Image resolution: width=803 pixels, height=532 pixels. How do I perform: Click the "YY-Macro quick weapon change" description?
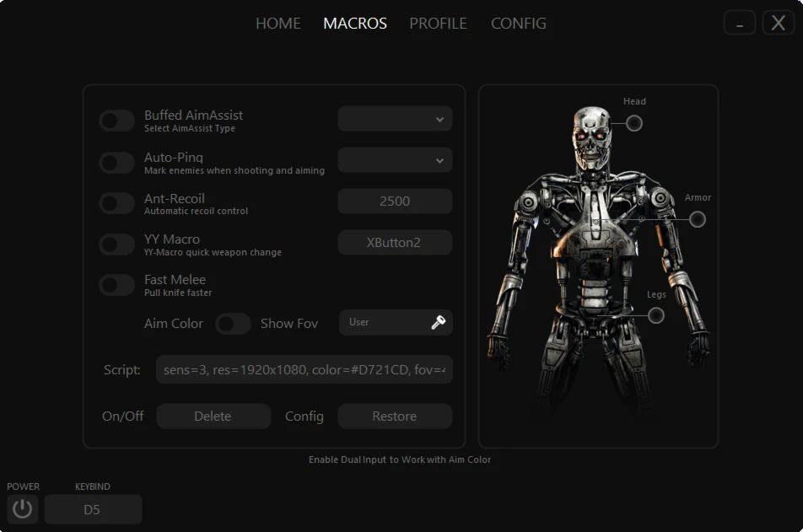pos(213,252)
